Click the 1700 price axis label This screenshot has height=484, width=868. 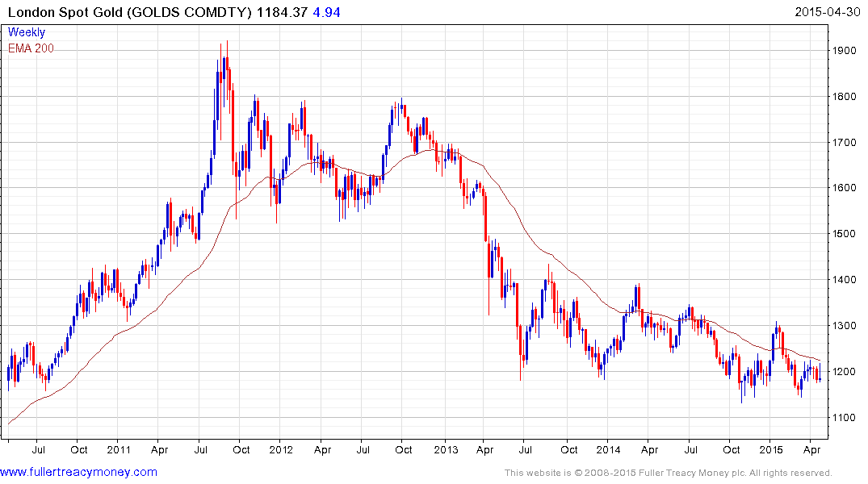point(845,143)
